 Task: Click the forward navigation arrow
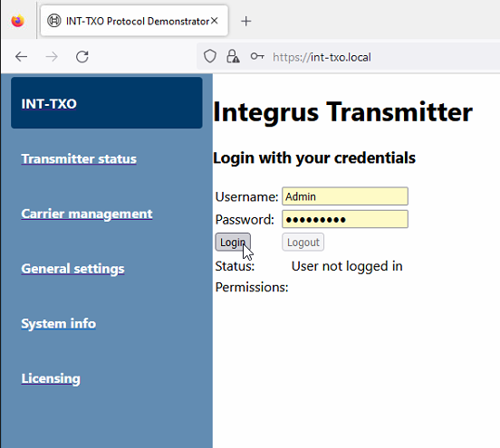click(x=52, y=57)
